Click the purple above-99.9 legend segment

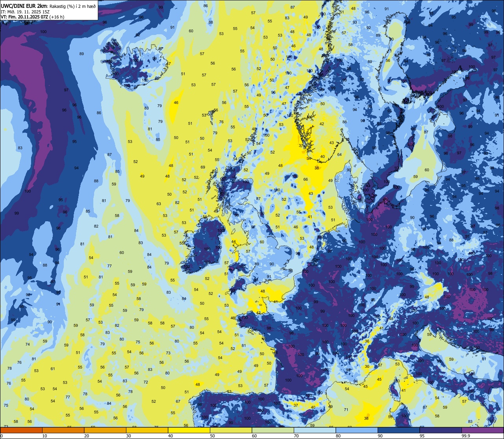(483, 430)
